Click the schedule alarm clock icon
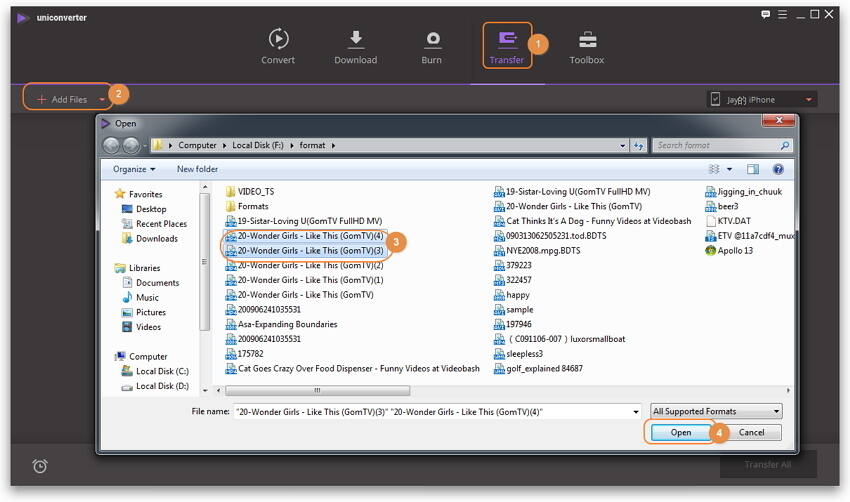Screen dimensions: 850x502 coord(40,466)
